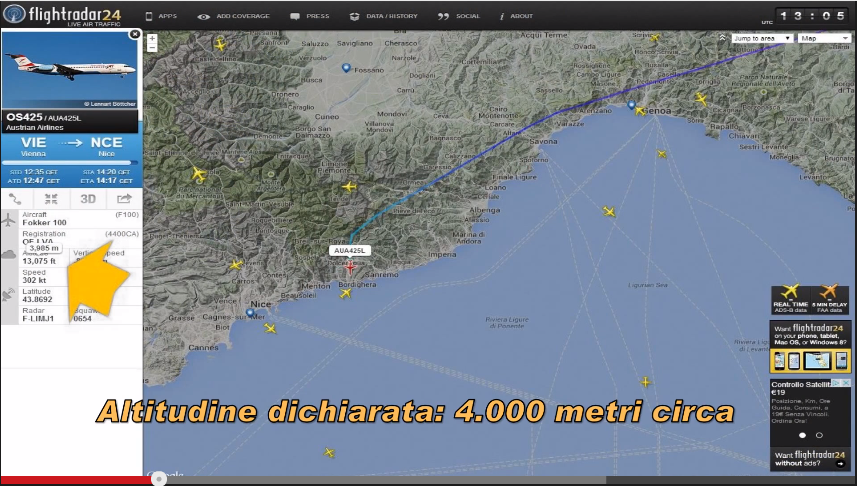Viewport: 857px width, 486px height.
Task: Click the blue map pin at Fossano
Action: pyautogui.click(x=346, y=68)
